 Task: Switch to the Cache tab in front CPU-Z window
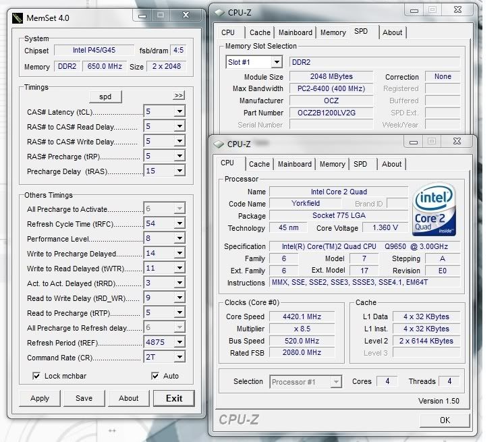(259, 164)
